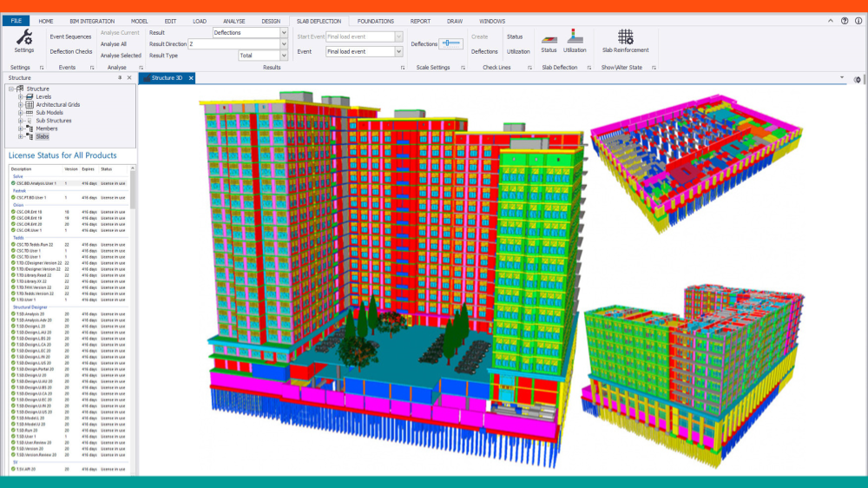Click the Event Sequences button
Image resolution: width=868 pixels, height=488 pixels.
tap(70, 36)
